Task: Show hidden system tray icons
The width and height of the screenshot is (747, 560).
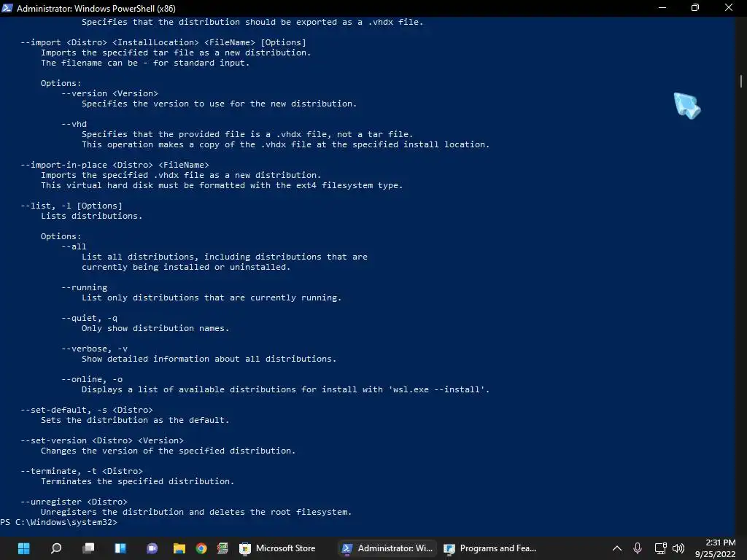Action: click(x=616, y=548)
